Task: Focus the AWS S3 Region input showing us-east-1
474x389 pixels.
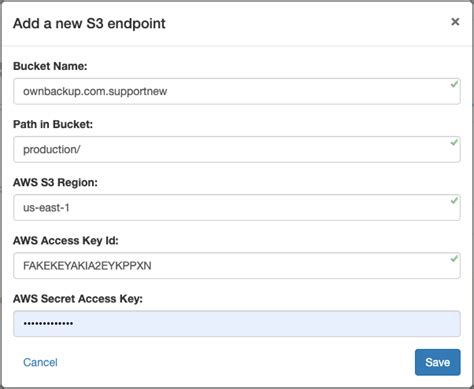Action: [237, 207]
